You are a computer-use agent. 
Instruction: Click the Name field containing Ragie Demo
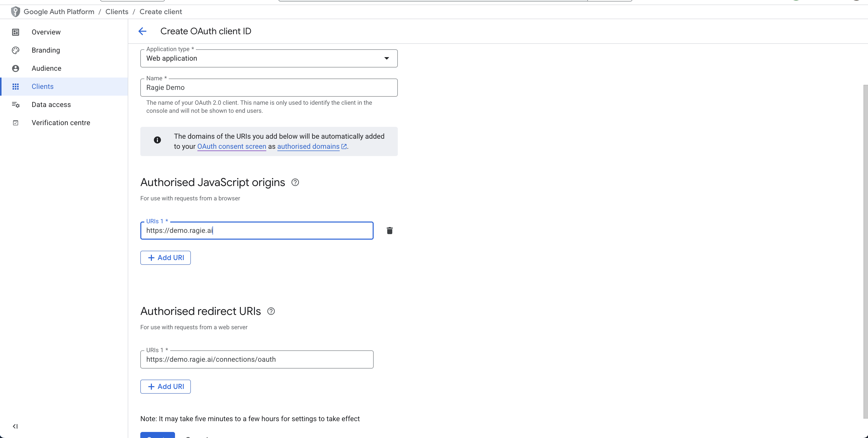pos(269,88)
